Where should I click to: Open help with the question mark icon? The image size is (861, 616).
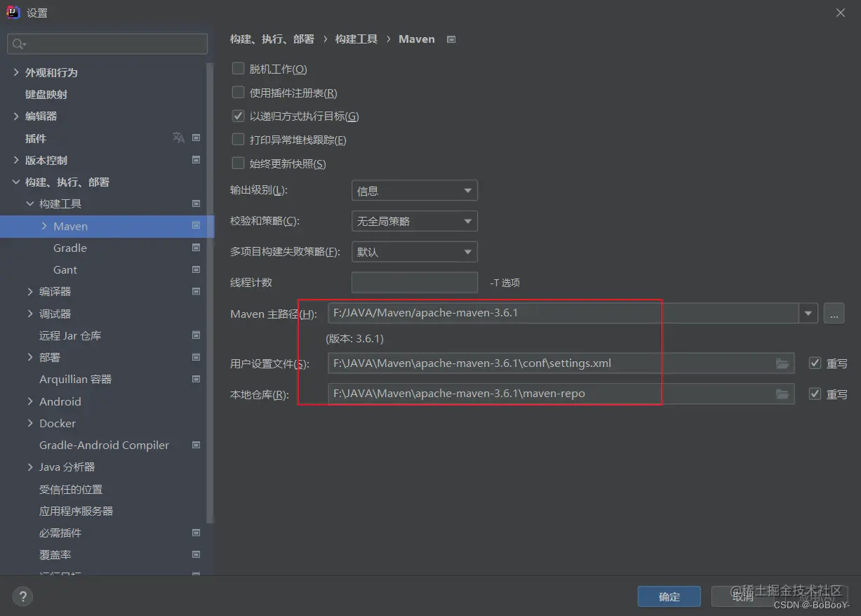click(22, 596)
